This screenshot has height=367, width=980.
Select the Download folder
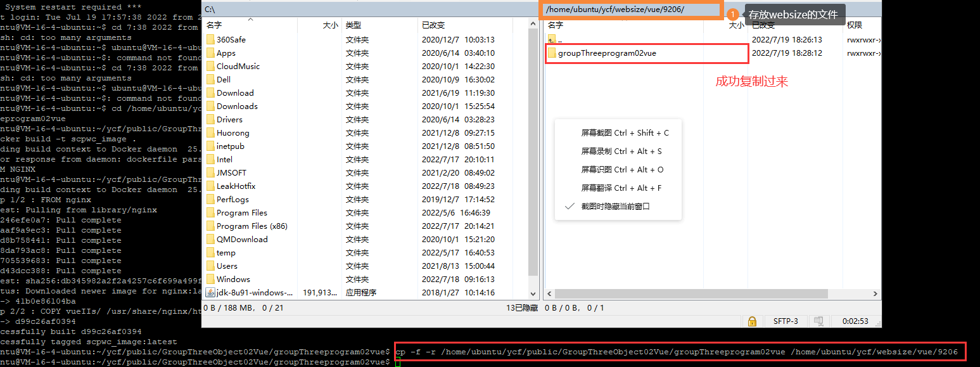tap(235, 93)
